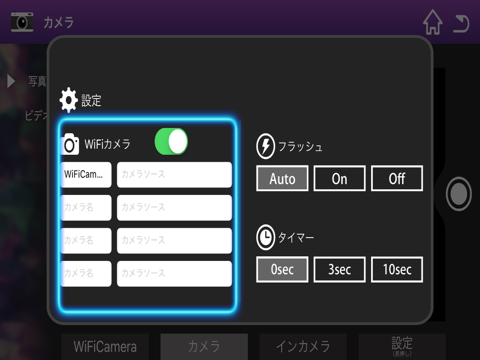This screenshot has height=360, width=480.
Task: Expand the 写真 triangle arrow
Action: (x=11, y=81)
